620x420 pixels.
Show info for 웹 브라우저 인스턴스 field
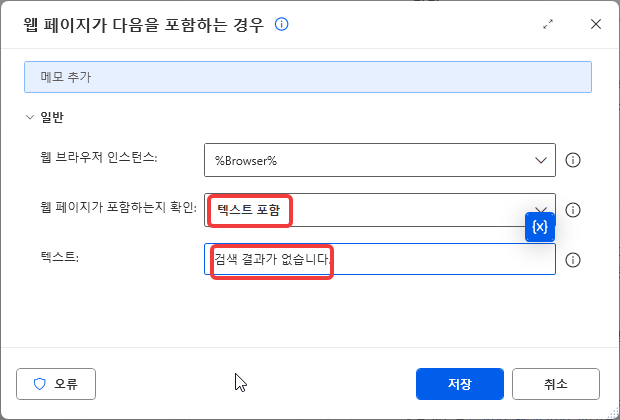(573, 160)
